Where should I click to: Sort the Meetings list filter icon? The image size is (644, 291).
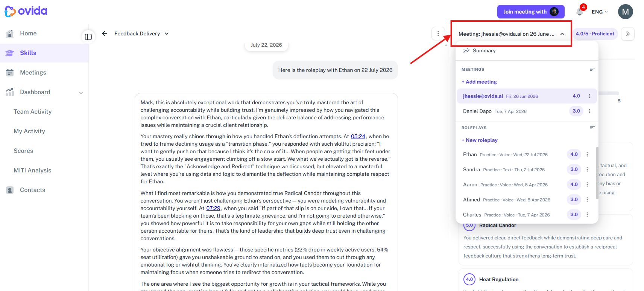[x=592, y=69]
